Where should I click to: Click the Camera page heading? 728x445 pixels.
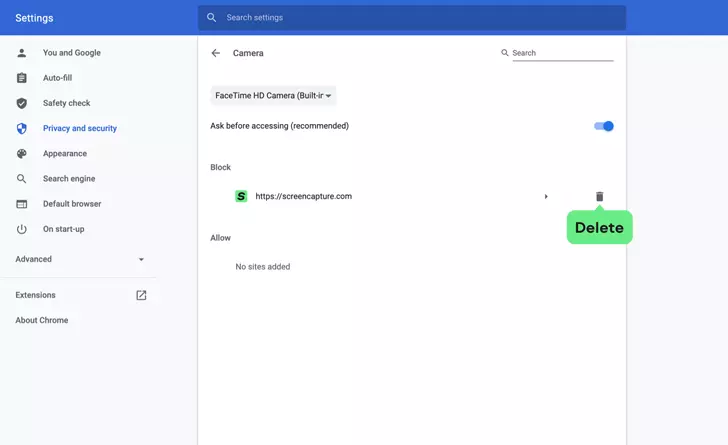(248, 53)
